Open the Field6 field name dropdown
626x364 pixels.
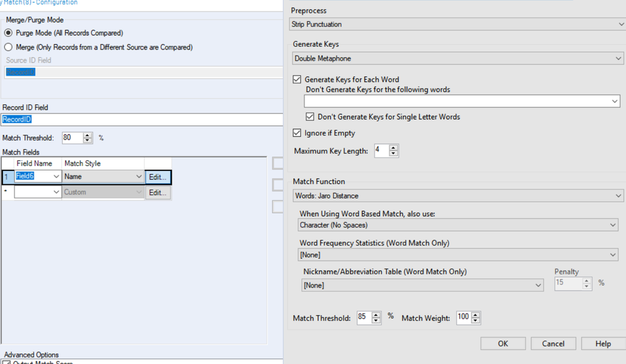[x=56, y=177]
